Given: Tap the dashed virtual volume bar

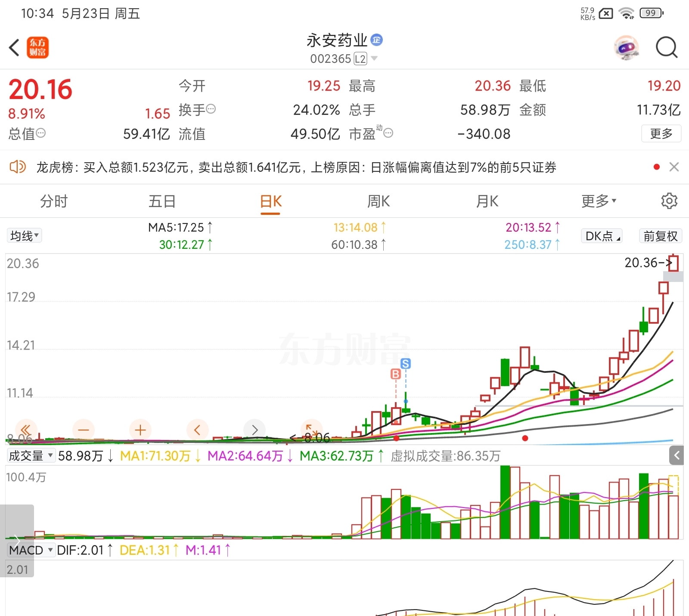Looking at the screenshot, I should coord(673,486).
